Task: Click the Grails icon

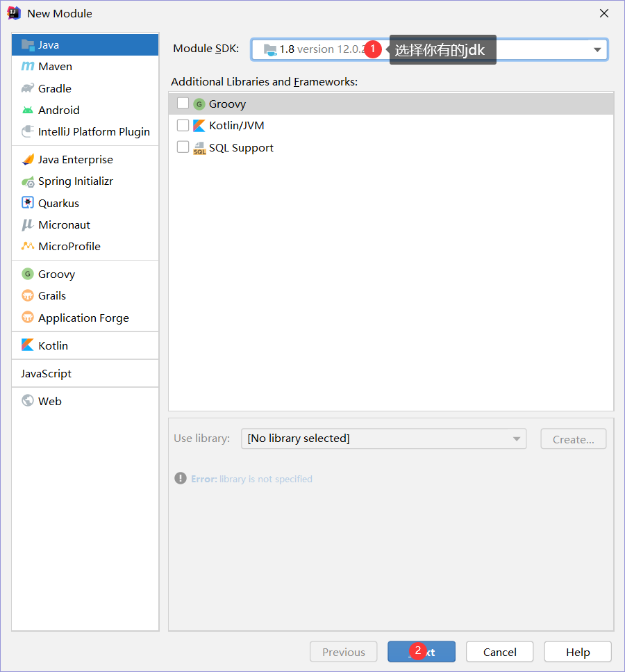Action: coord(28,296)
